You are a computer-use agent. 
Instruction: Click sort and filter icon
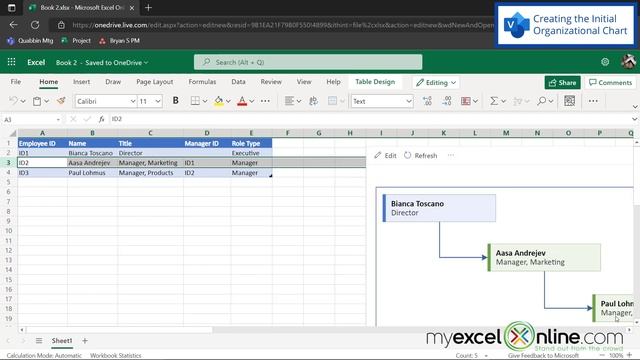coord(518,101)
